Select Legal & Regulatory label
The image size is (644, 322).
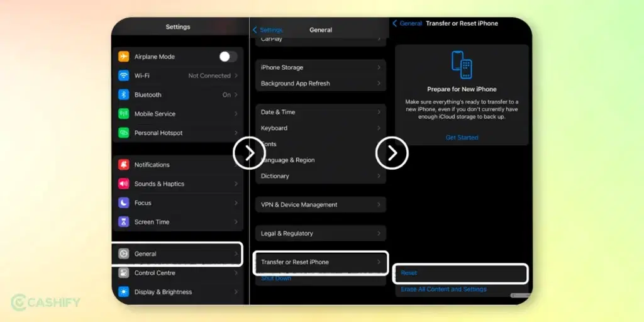click(x=287, y=233)
